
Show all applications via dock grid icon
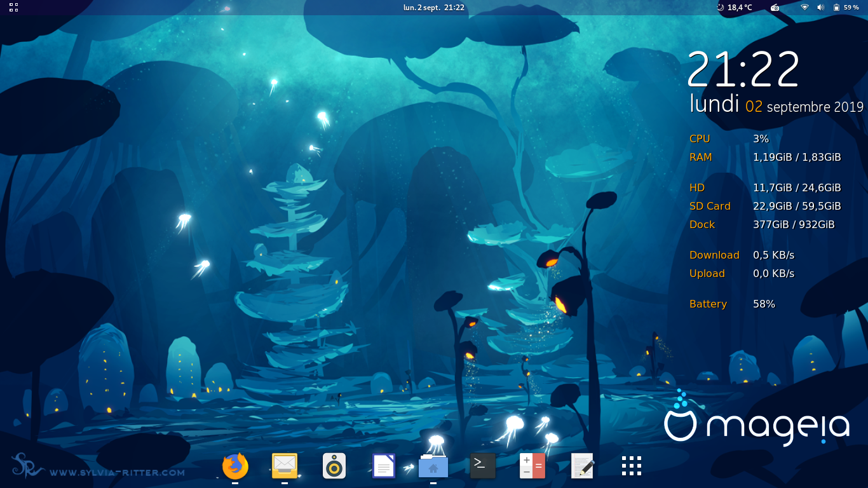[x=632, y=466]
